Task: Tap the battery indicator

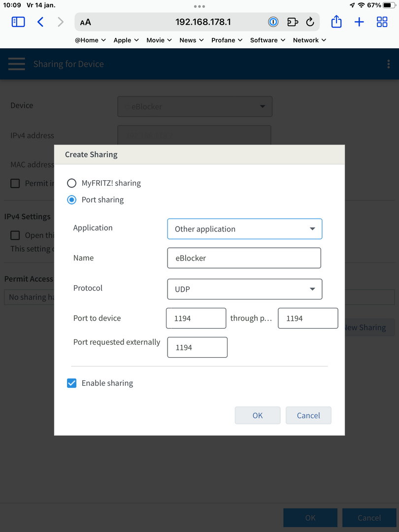Action: point(389,5)
